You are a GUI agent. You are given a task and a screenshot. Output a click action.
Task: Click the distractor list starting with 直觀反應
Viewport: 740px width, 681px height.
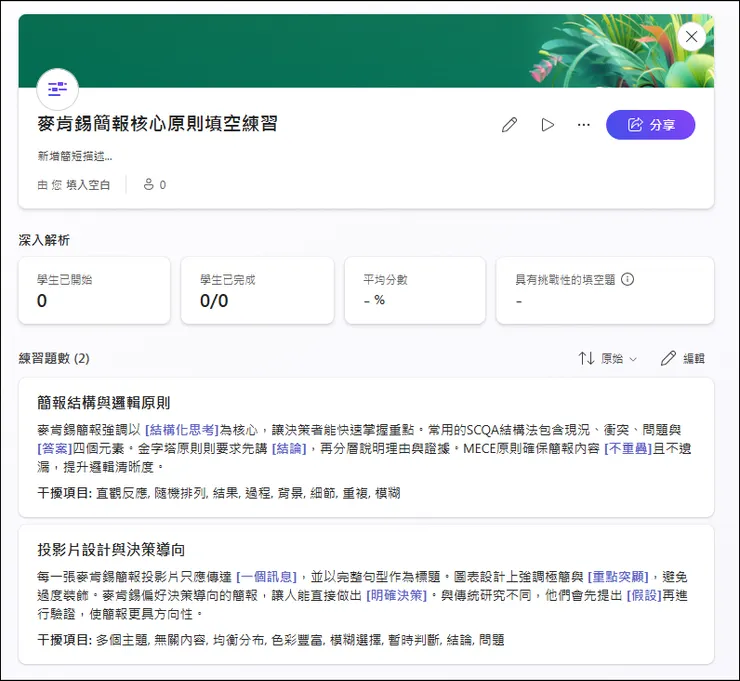pos(248,494)
